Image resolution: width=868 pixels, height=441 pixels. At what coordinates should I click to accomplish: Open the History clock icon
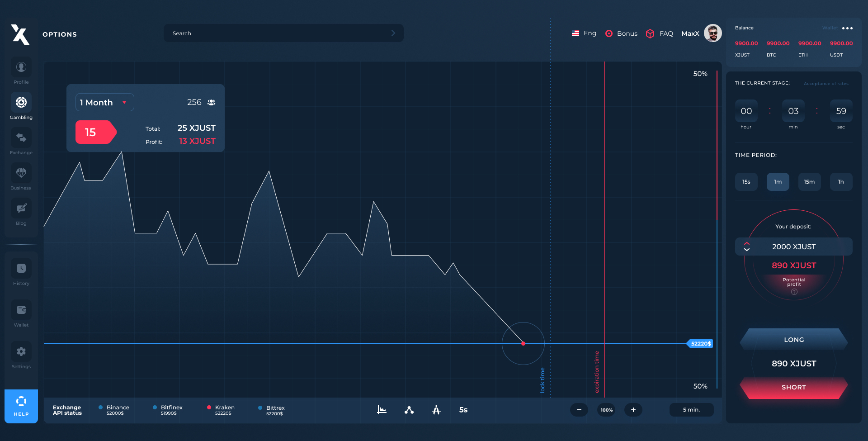21,269
